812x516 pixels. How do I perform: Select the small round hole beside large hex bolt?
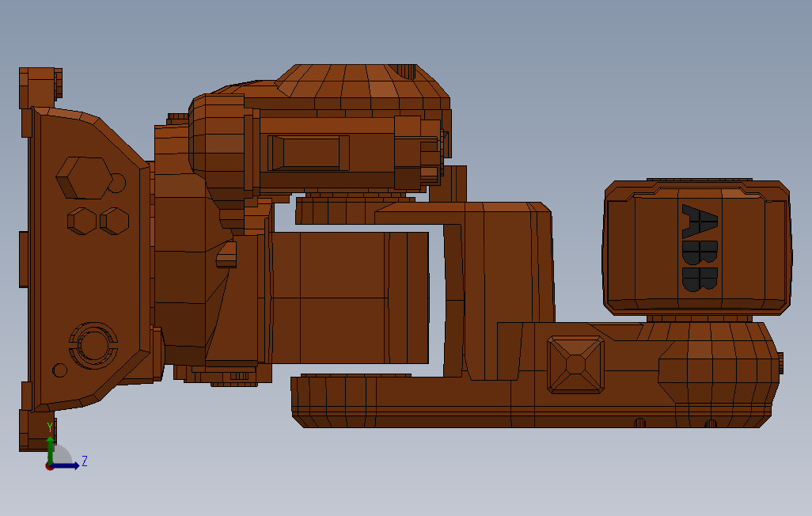[117, 183]
